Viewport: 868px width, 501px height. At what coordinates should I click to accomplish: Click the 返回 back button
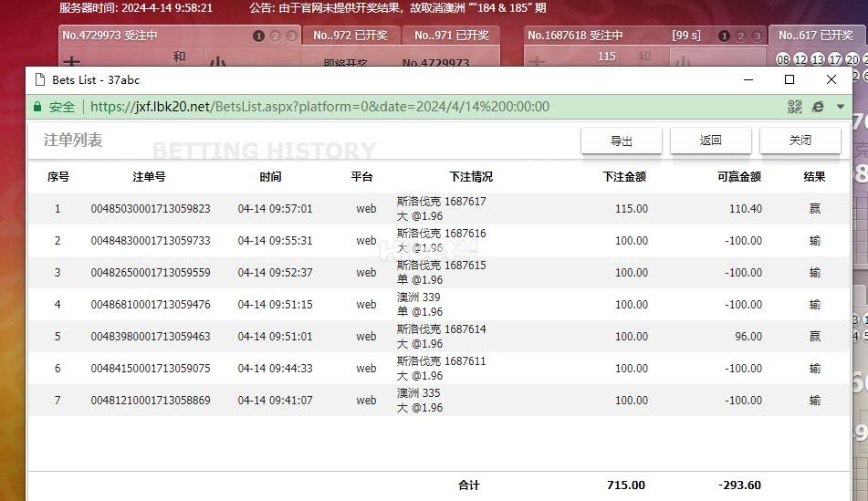[711, 141]
